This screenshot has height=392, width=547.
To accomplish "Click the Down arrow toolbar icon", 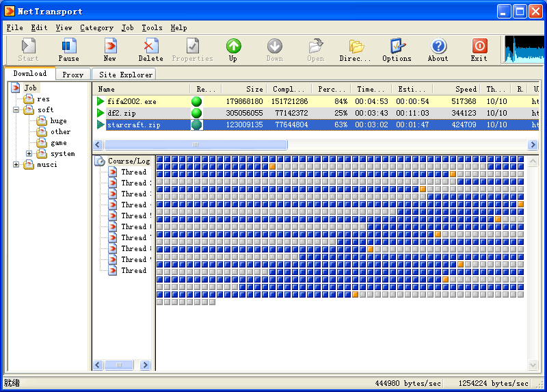I will pyautogui.click(x=275, y=46).
